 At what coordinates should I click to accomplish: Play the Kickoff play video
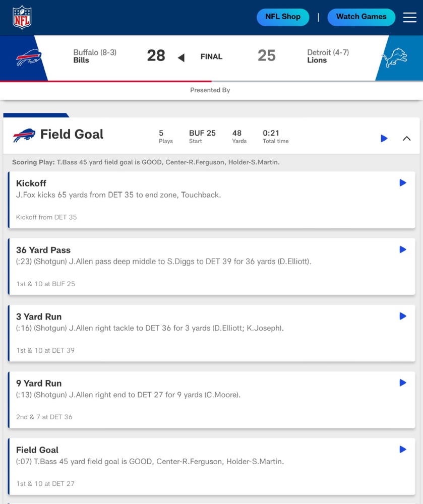403,183
